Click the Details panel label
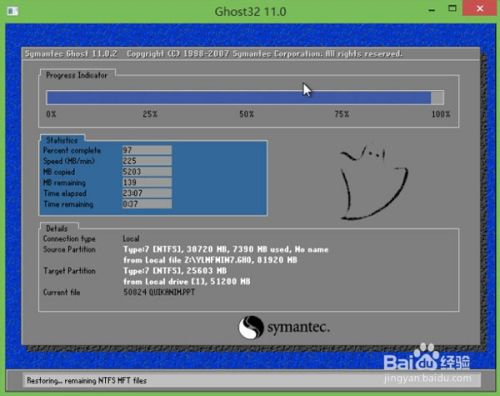500x396 pixels. (x=57, y=228)
